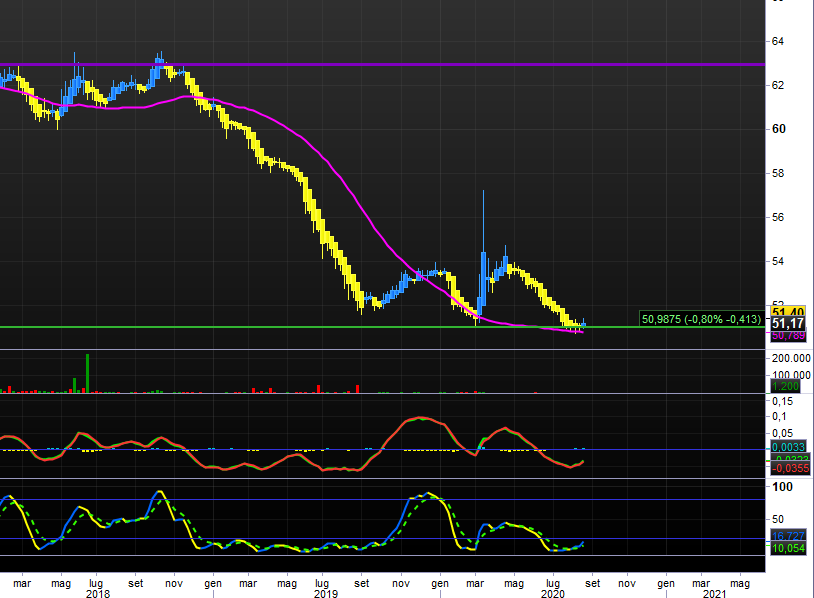Click the yellow 51,40 price tag
The height and width of the screenshot is (598, 814).
788,311
